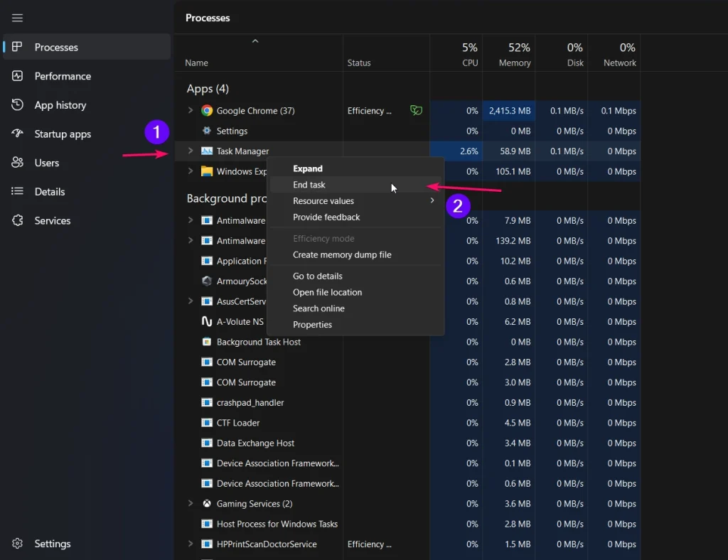The height and width of the screenshot is (560, 728).
Task: Click the Settings gear icon at bottom
Action: (17, 543)
